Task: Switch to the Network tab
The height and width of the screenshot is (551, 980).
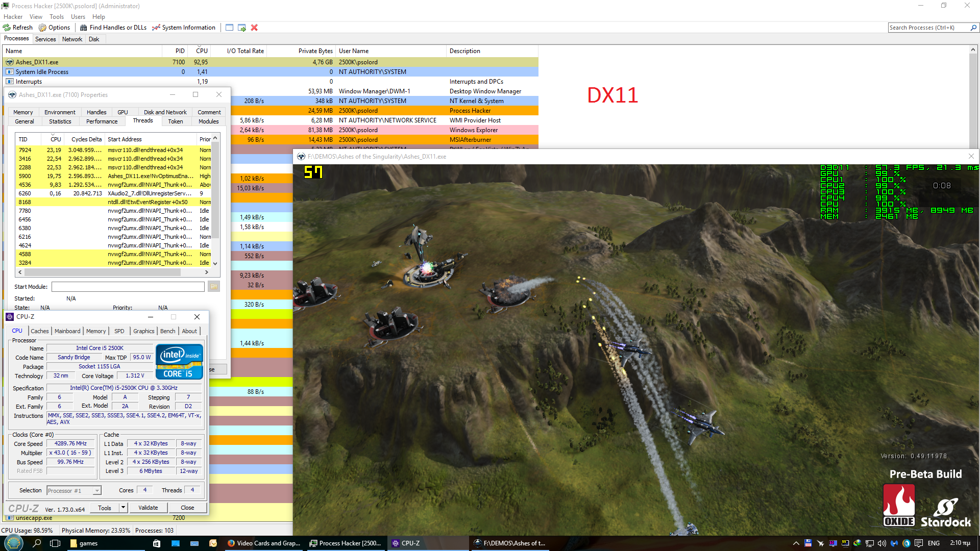Action: (72, 39)
